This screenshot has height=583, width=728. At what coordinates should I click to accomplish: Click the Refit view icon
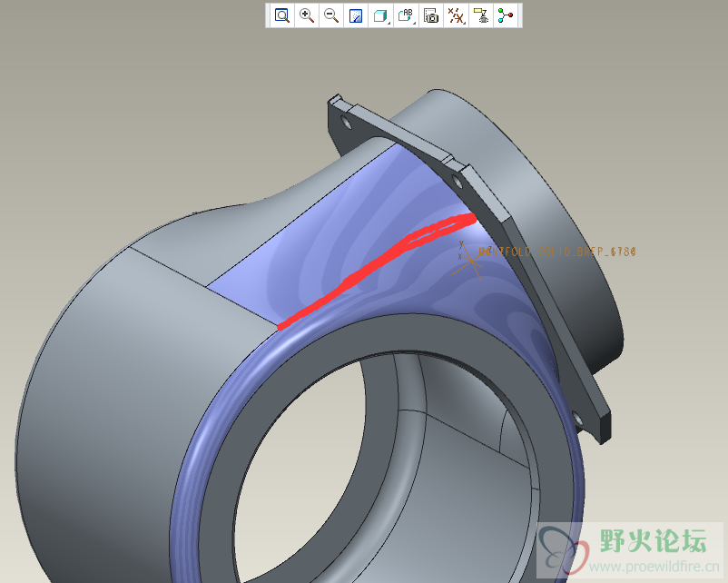(281, 15)
